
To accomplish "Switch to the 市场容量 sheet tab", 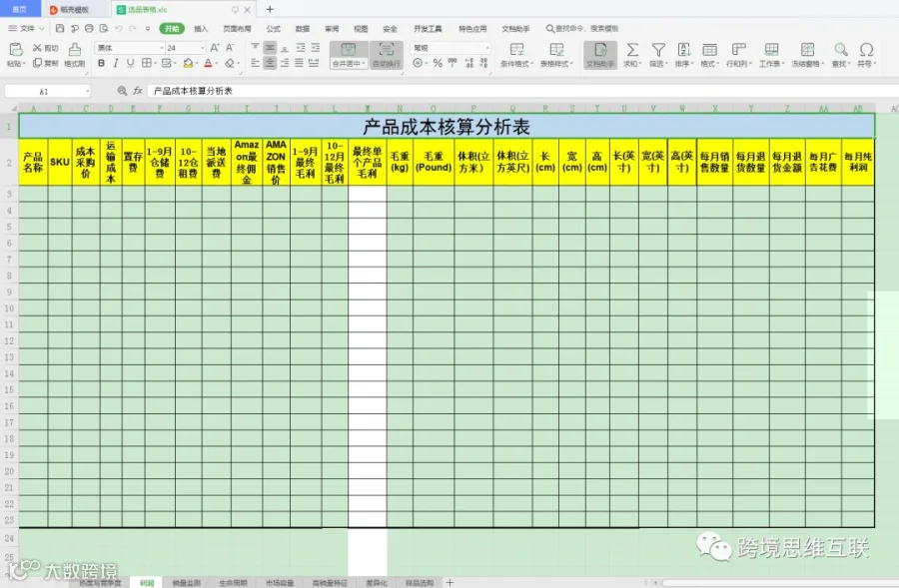I will point(280,583).
